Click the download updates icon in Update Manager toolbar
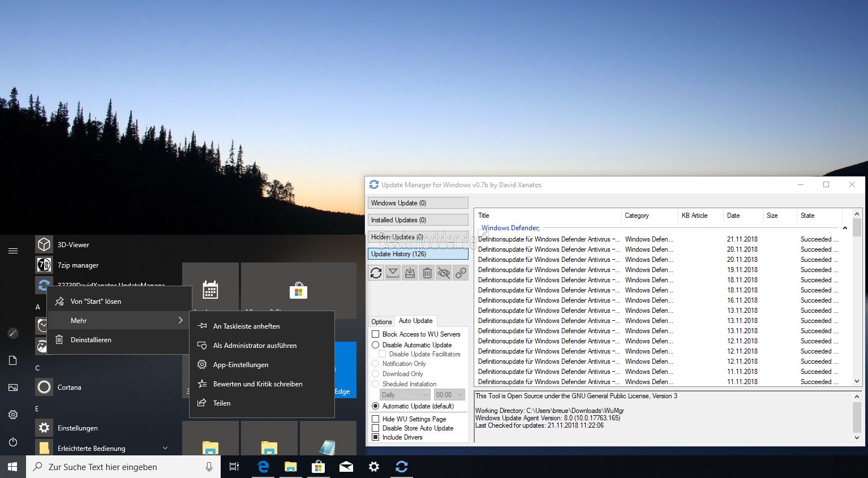868x478 pixels. pos(393,273)
